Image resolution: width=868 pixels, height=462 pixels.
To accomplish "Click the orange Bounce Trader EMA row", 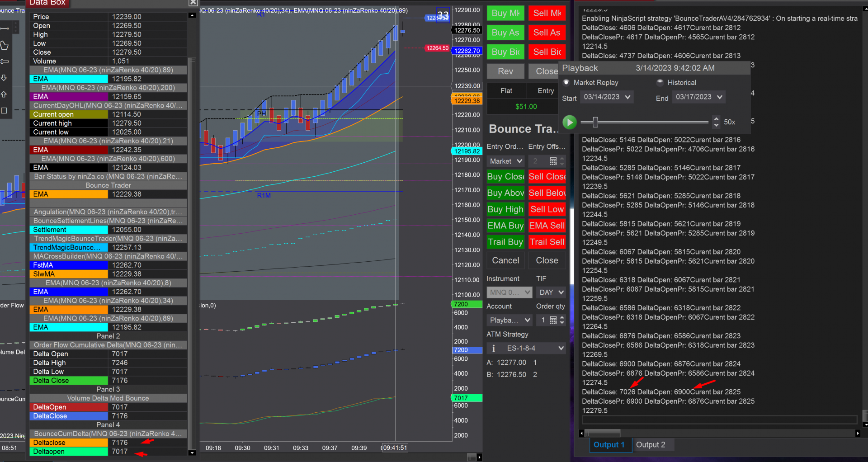I will [108, 194].
